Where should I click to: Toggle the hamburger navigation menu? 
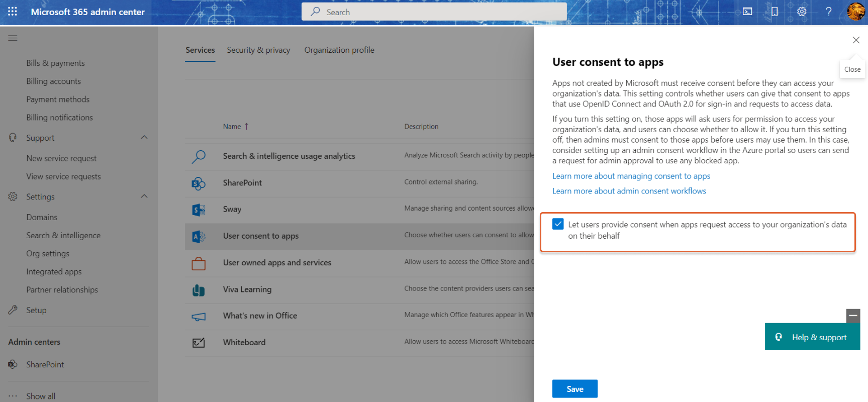pyautogui.click(x=13, y=38)
